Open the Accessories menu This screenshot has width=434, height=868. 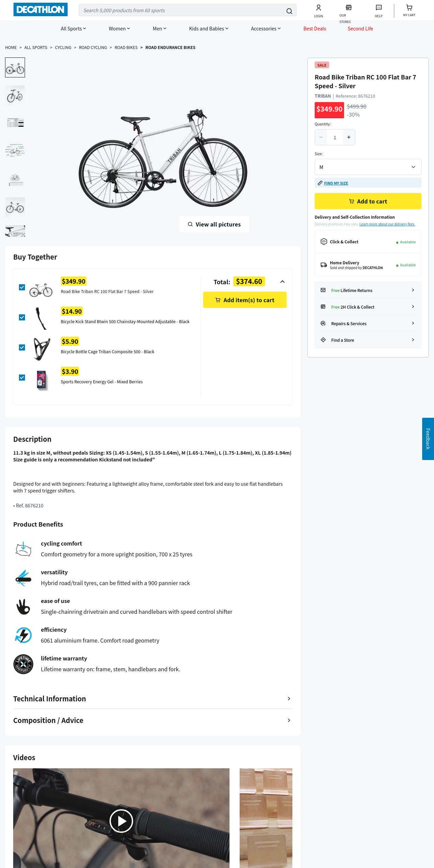click(x=266, y=29)
